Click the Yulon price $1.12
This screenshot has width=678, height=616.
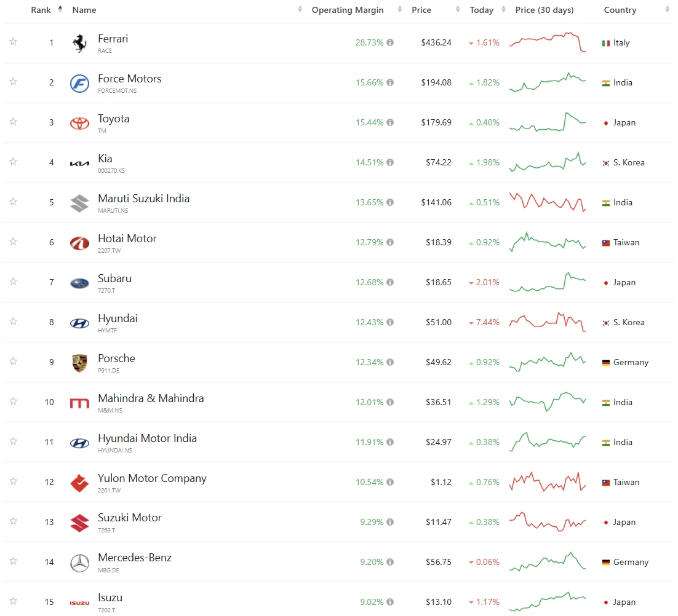click(x=441, y=482)
